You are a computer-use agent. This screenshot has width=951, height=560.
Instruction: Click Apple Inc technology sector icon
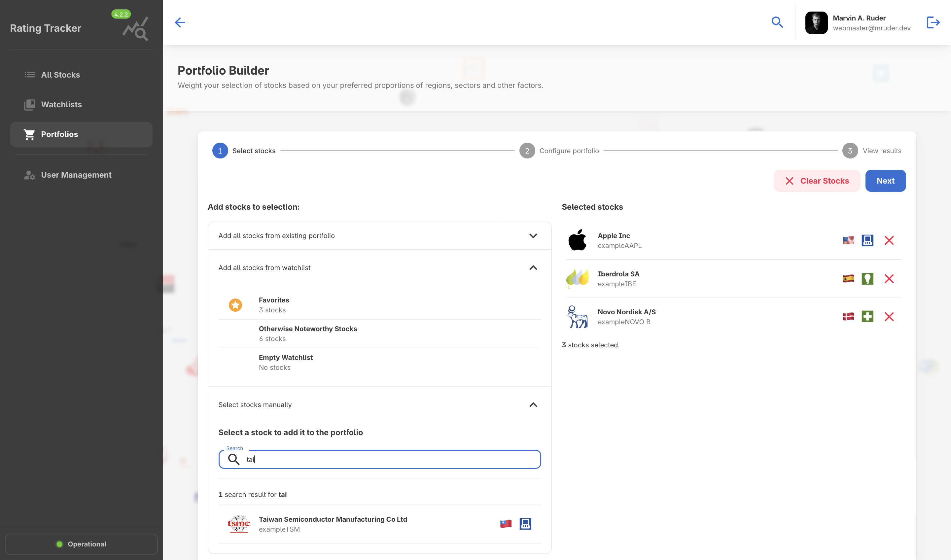pos(867,240)
